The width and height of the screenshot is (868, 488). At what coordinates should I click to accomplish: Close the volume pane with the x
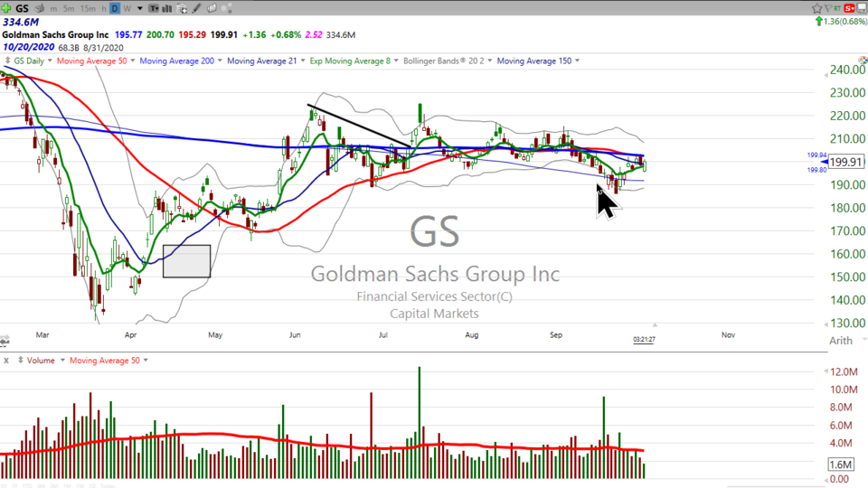point(6,361)
